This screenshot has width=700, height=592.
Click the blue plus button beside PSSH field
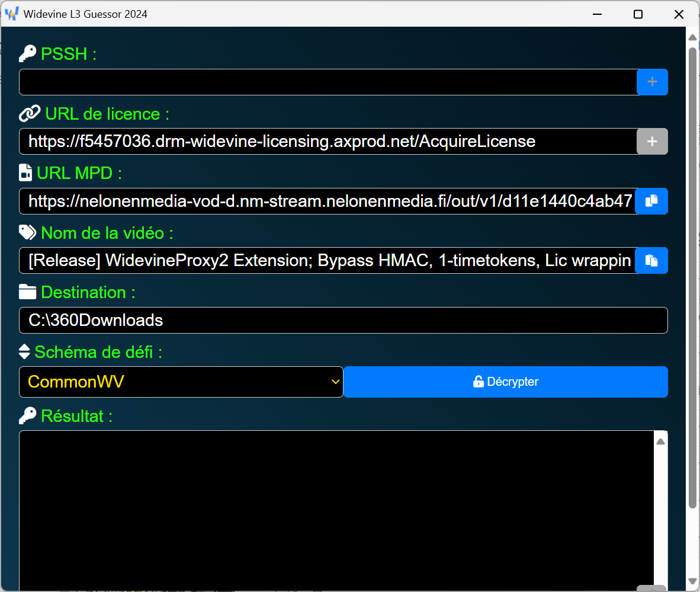(652, 82)
